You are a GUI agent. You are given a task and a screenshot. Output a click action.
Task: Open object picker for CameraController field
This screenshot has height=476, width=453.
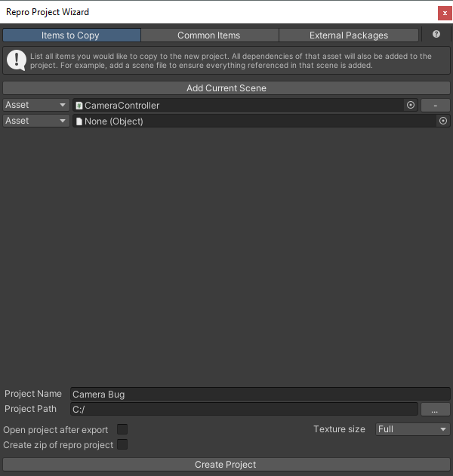411,106
